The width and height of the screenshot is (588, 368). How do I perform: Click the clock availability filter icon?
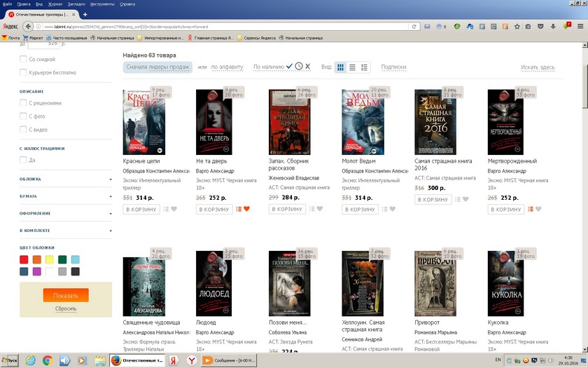pos(299,67)
